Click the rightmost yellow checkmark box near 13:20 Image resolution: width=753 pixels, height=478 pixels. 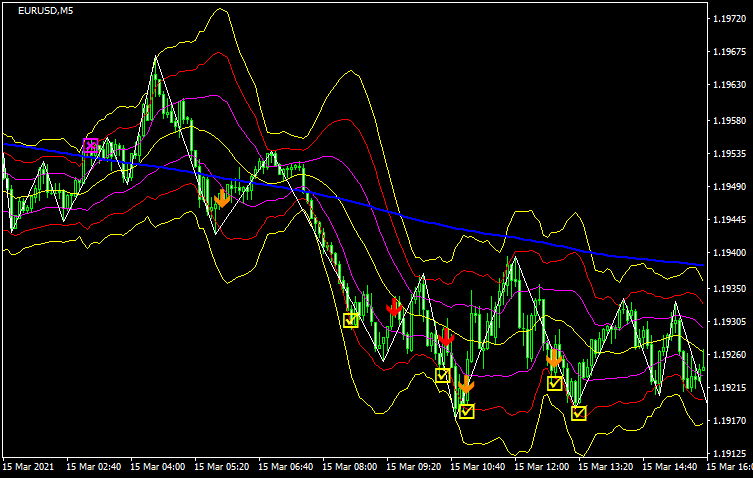(x=579, y=413)
